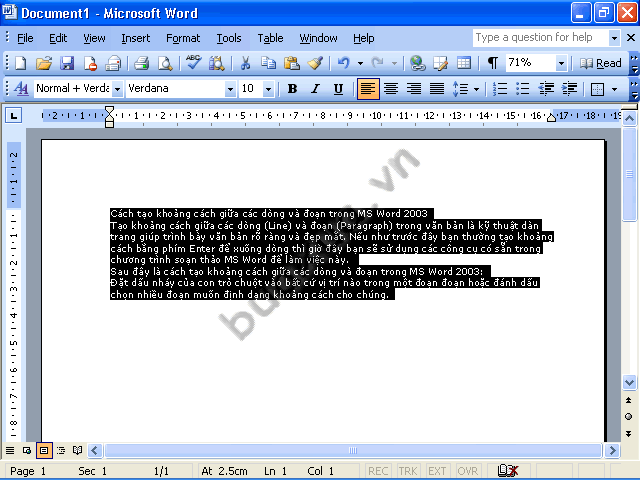This screenshot has width=640, height=480.
Task: Save the document with the floppy icon
Action: click(x=67, y=63)
